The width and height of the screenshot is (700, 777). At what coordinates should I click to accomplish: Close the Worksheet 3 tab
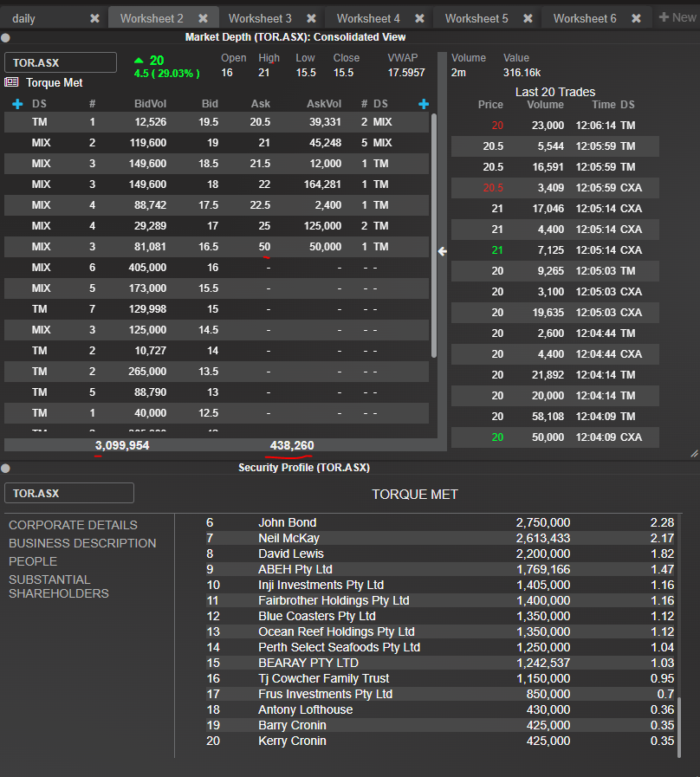(311, 18)
